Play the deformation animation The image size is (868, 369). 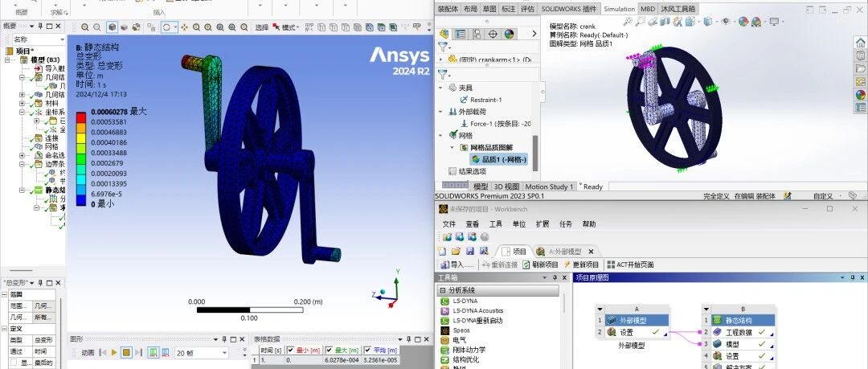click(x=114, y=352)
